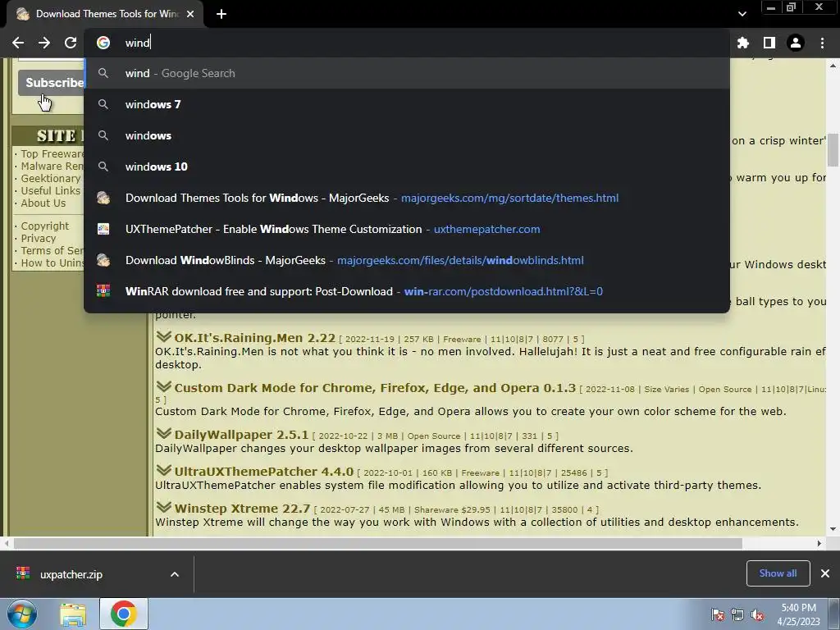This screenshot has width=840, height=630.
Task: Open the Chrome profile avatar
Action: [796, 43]
